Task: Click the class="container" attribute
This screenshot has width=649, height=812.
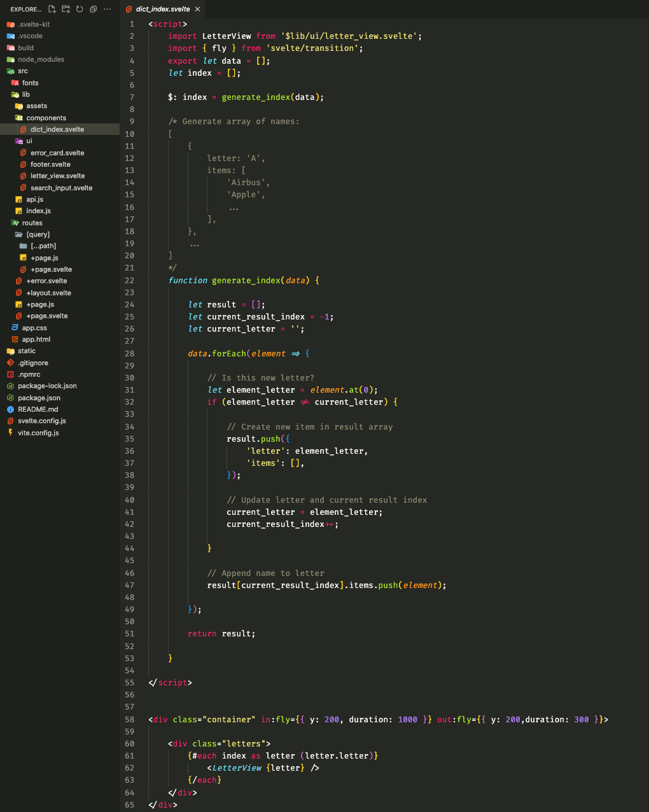Action: pos(214,720)
